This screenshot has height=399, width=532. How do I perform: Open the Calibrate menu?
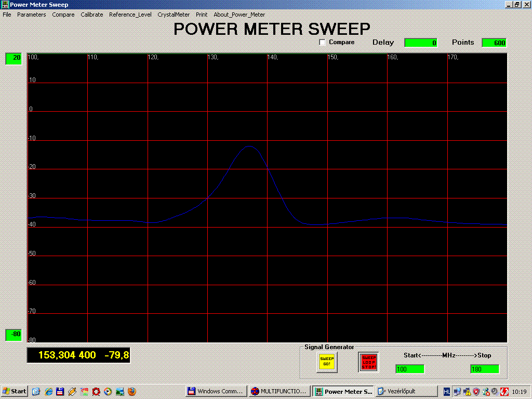[x=91, y=15]
